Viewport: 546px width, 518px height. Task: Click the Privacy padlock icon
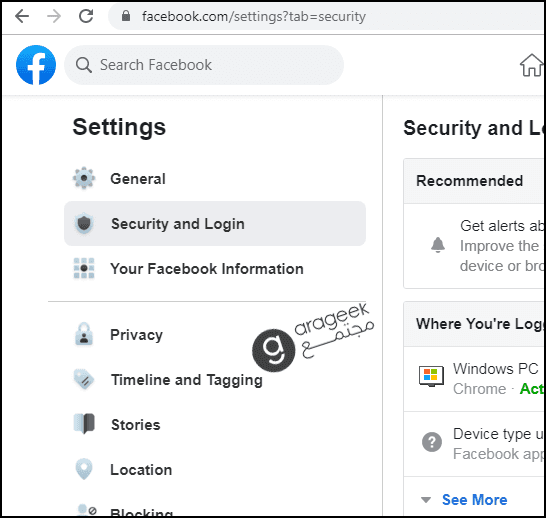coord(84,334)
